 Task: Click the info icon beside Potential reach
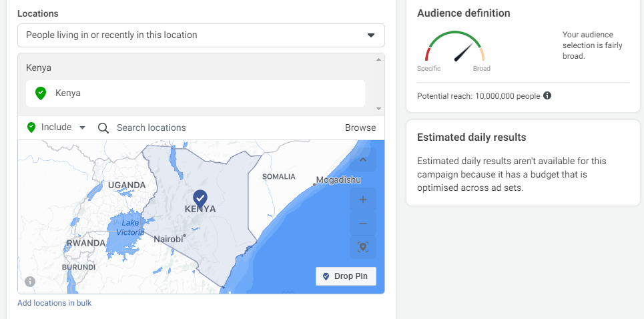click(547, 95)
